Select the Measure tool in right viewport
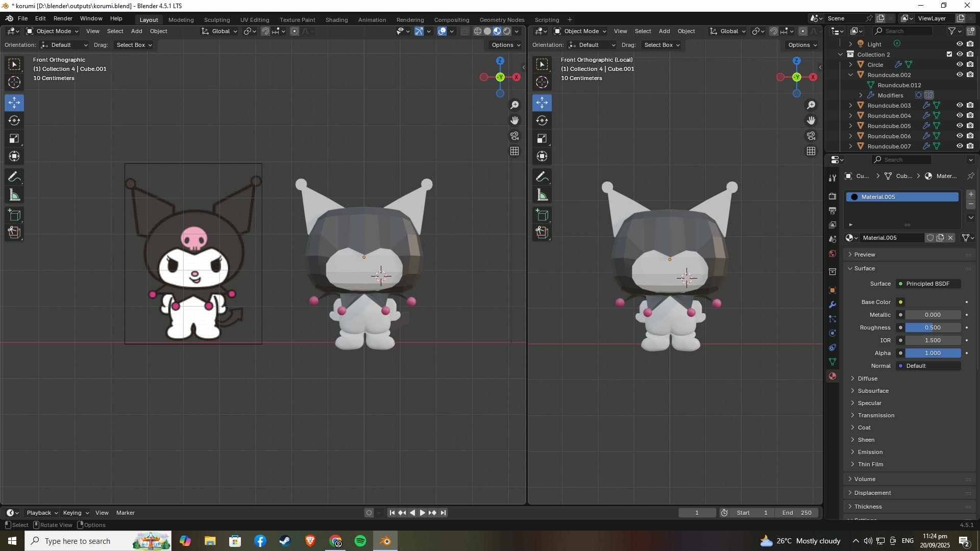This screenshot has width=980, height=551. click(542, 195)
